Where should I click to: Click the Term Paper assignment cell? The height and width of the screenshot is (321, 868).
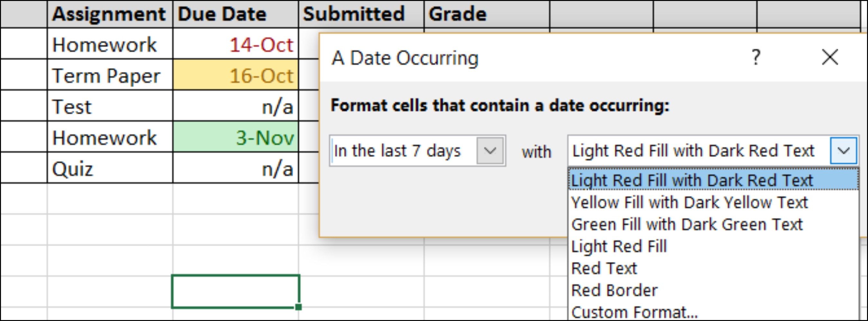tap(110, 76)
